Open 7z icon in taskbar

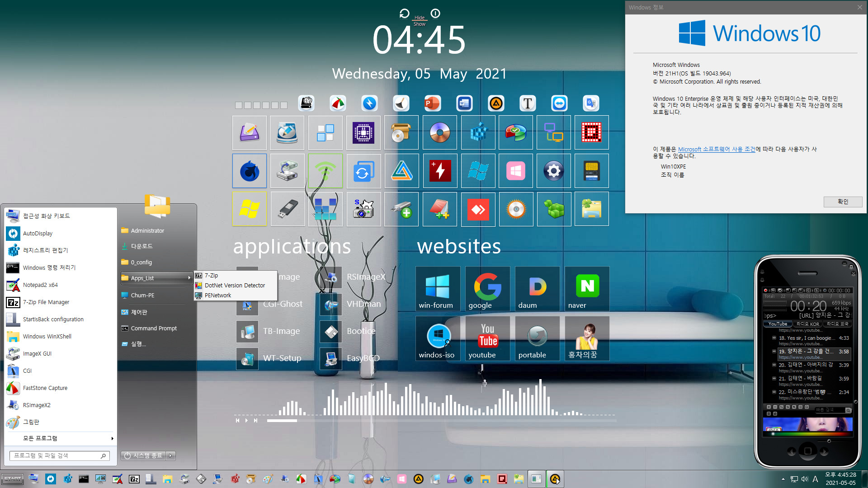(x=134, y=479)
